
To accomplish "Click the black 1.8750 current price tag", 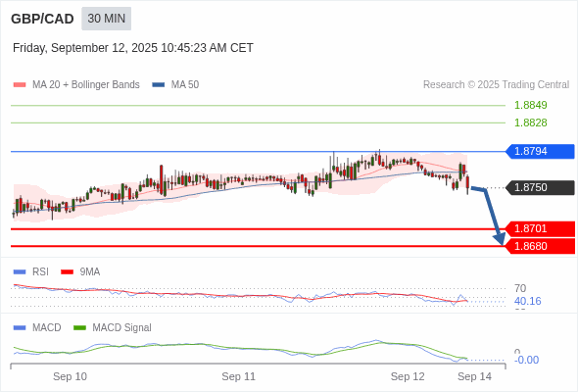I will (540, 187).
